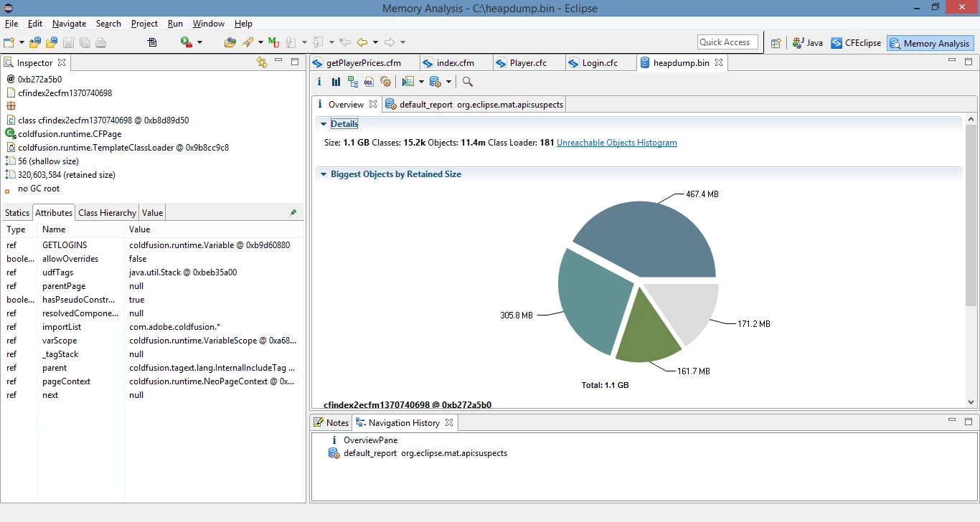Open the OQL query editor icon
This screenshot has width=980, height=522.
(369, 82)
